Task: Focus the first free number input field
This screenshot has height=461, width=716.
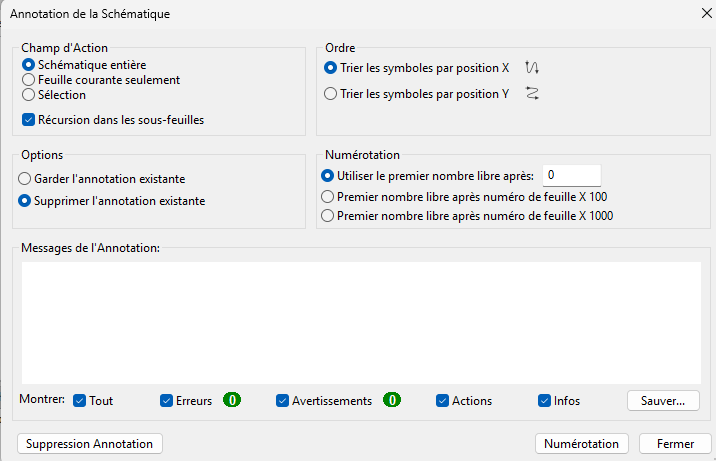Action: (572, 175)
